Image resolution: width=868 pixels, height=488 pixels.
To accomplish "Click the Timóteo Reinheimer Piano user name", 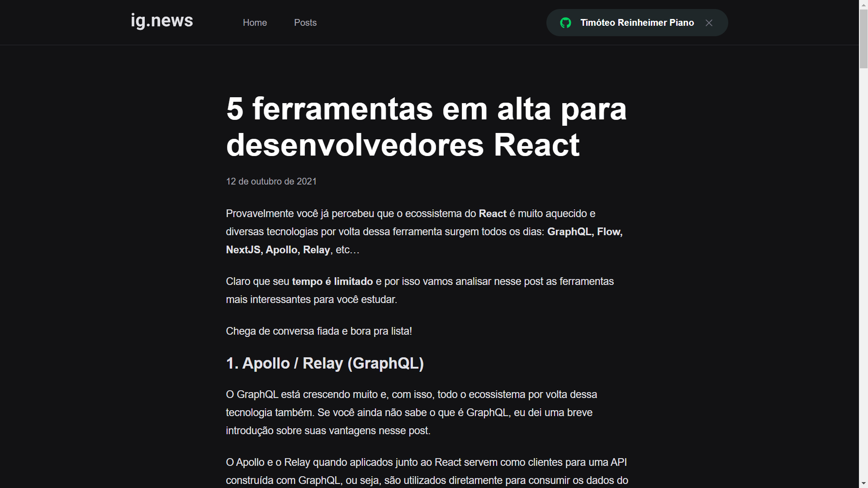I will coord(637,23).
